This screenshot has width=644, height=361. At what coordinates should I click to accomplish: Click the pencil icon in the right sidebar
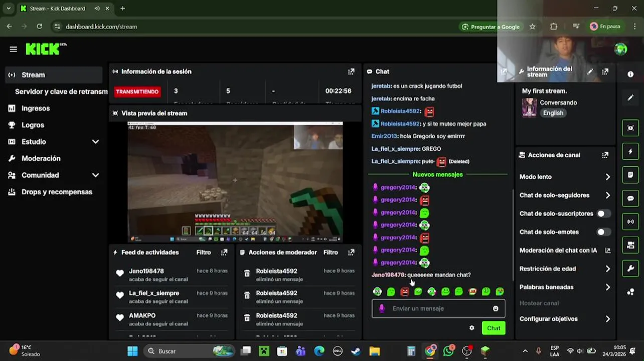tap(630, 98)
